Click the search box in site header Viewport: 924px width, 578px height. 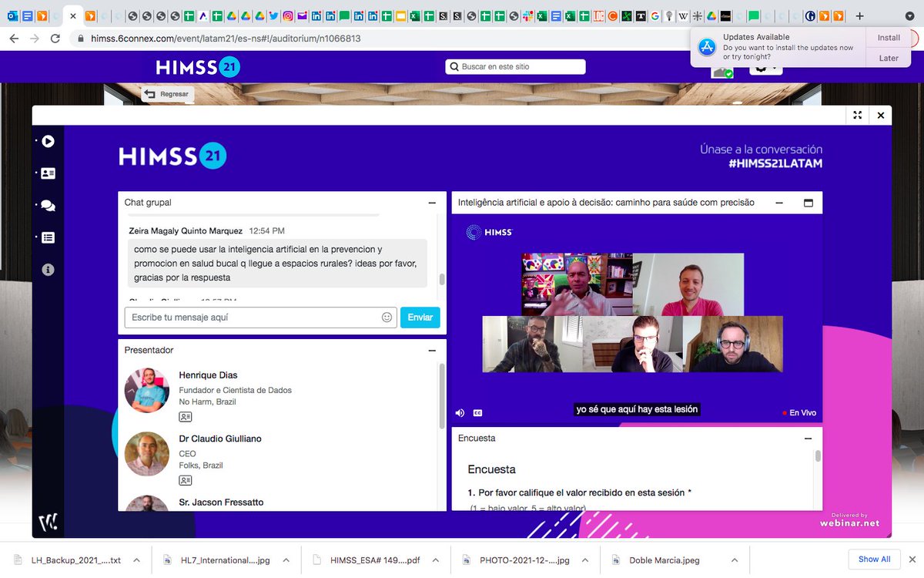pos(515,67)
